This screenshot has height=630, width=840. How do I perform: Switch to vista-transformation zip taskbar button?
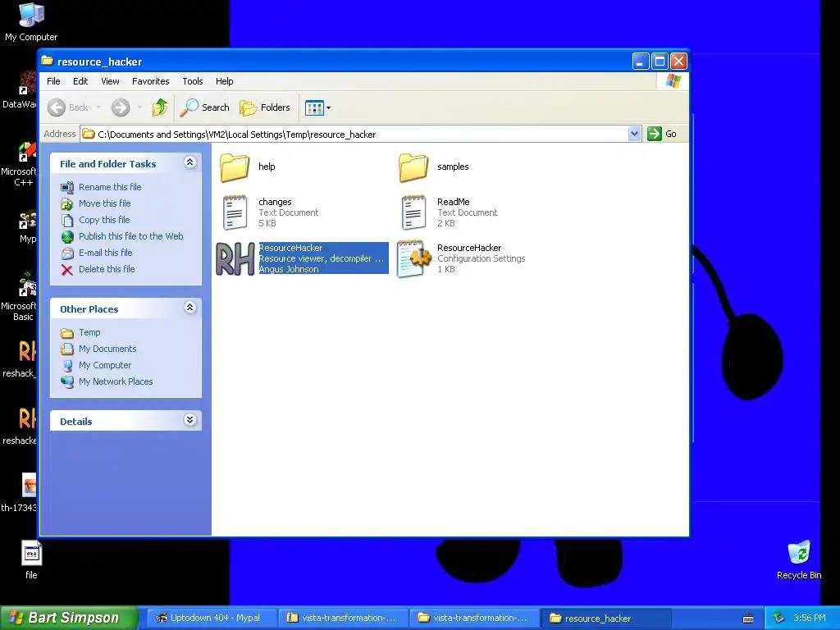(x=343, y=618)
